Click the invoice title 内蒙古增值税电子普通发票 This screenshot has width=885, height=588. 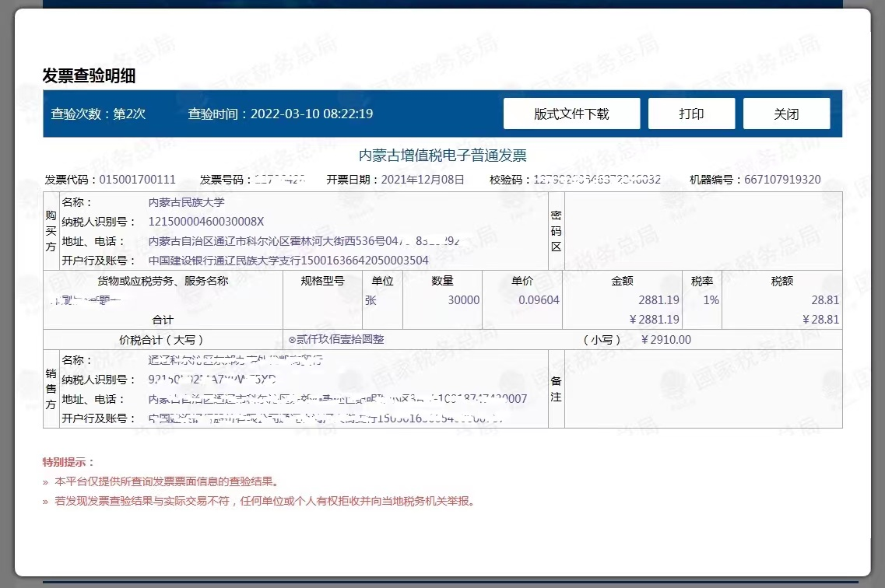tap(442, 156)
